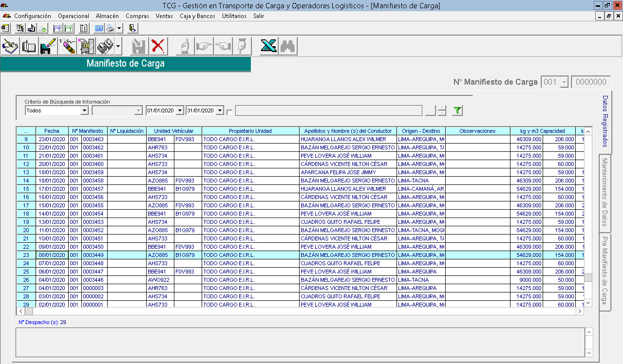
Task: Click the edit diskette with pencil icon
Action: 48,47
